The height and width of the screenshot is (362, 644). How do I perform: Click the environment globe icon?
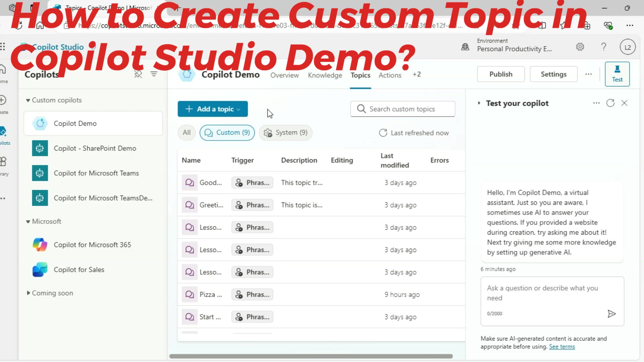[465, 47]
